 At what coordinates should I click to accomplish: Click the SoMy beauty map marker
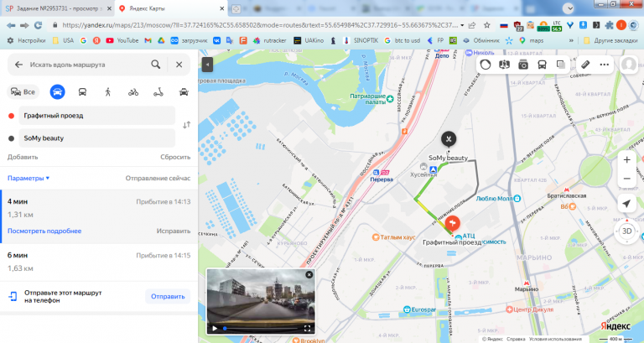449,139
